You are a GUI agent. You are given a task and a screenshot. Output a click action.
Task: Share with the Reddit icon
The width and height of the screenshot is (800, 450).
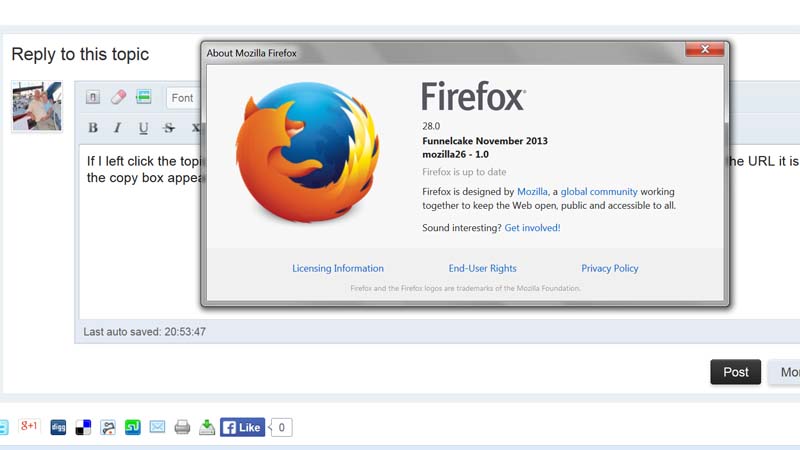(108, 427)
